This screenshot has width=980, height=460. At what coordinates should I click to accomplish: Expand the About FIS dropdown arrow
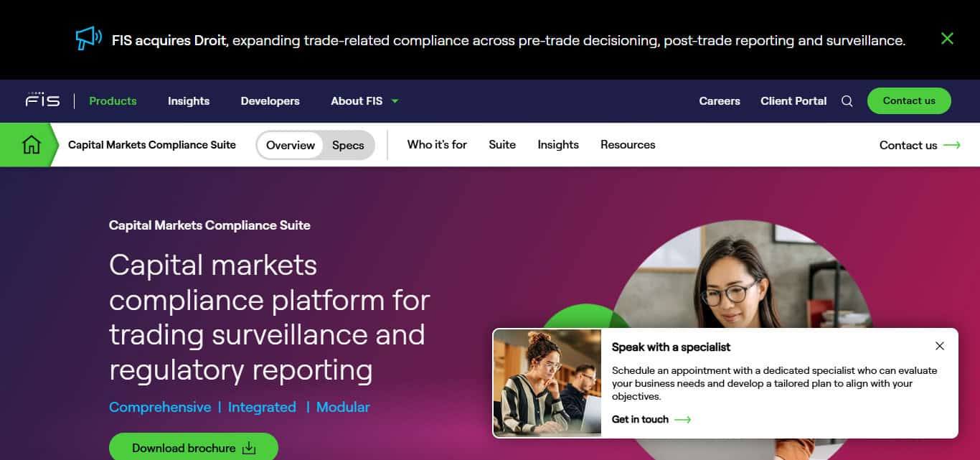pos(395,101)
